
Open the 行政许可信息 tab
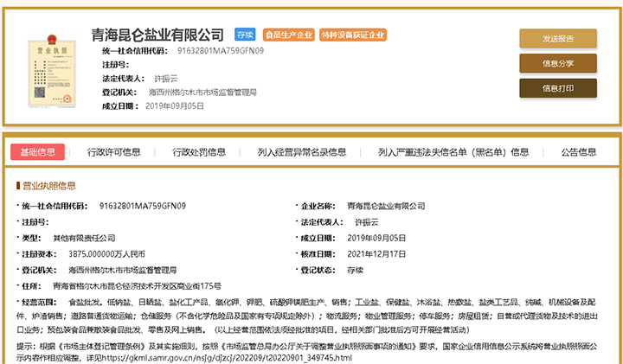pos(114,152)
